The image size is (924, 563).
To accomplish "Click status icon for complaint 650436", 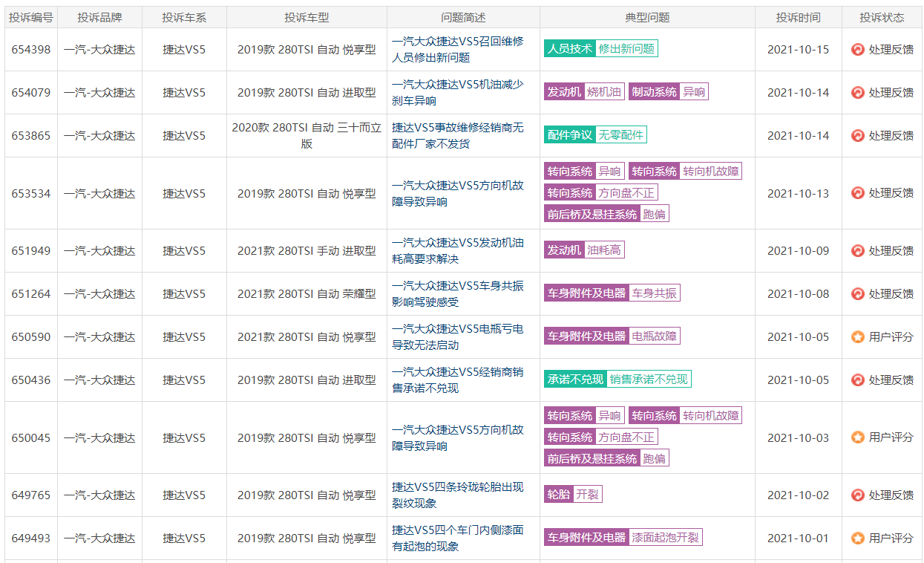I will click(858, 380).
